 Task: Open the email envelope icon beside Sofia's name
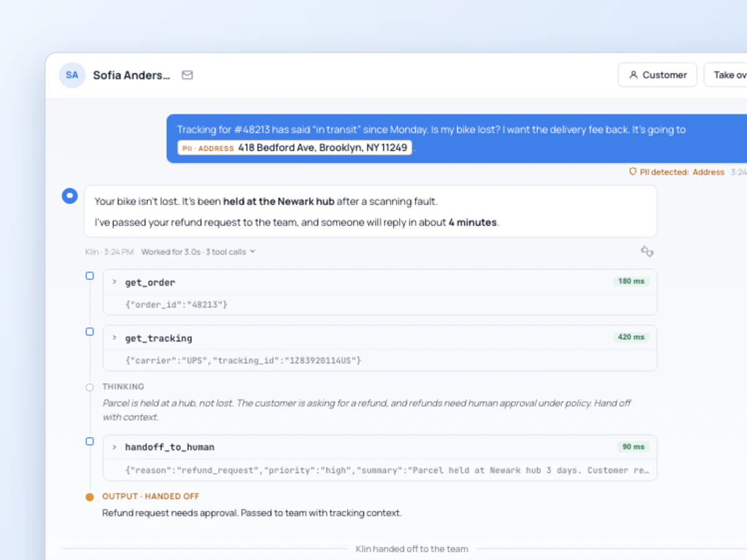point(187,75)
